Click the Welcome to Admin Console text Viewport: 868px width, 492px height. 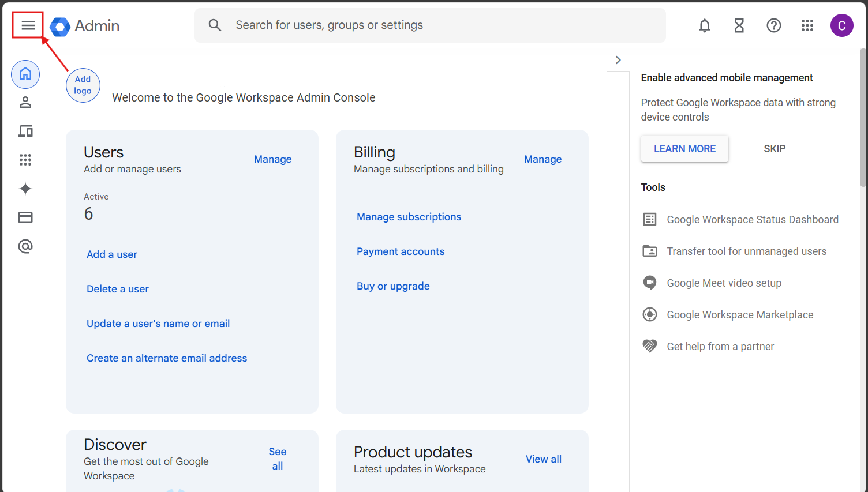pos(244,97)
